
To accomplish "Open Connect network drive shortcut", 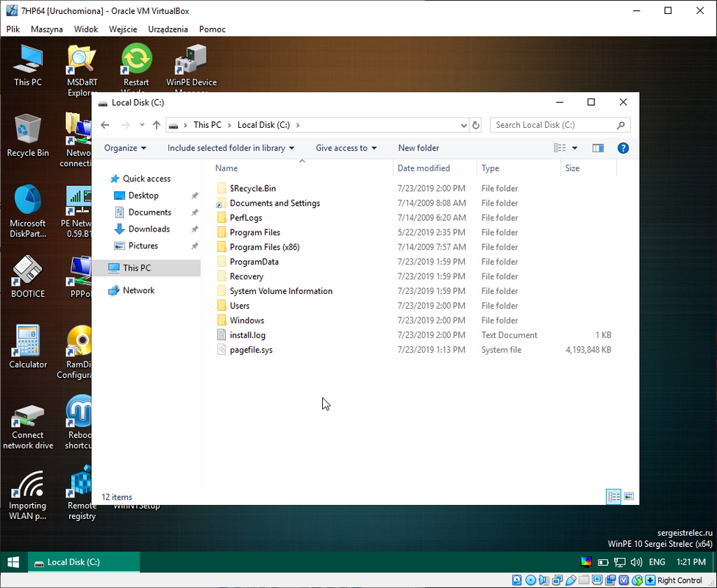I will (28, 427).
